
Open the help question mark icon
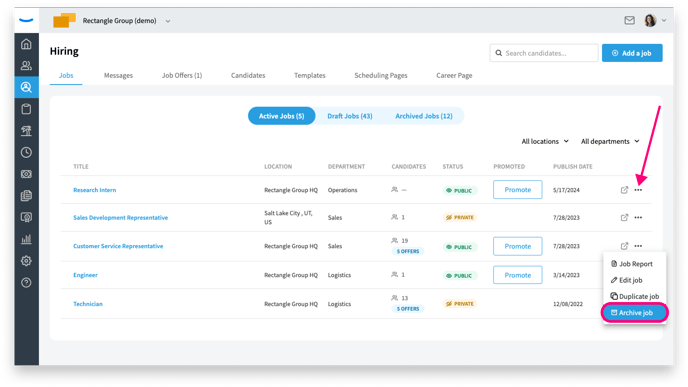click(26, 283)
